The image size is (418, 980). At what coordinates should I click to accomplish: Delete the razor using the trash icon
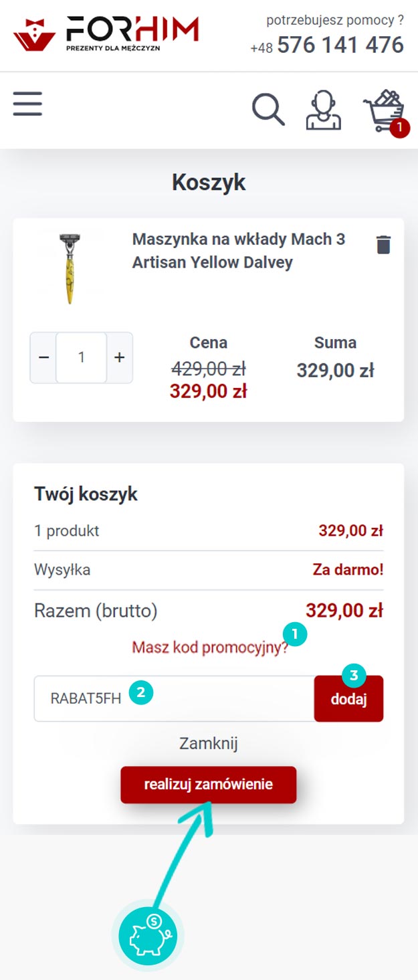383,245
